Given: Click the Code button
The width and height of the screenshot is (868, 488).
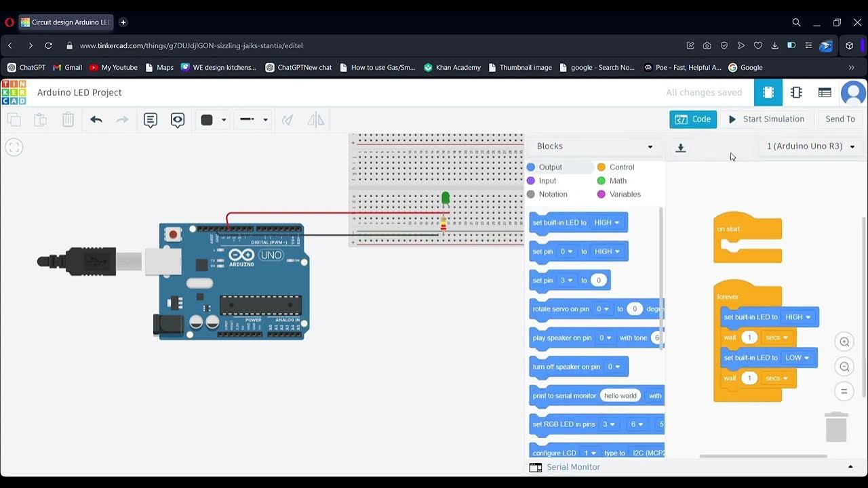Looking at the screenshot, I should coord(693,119).
